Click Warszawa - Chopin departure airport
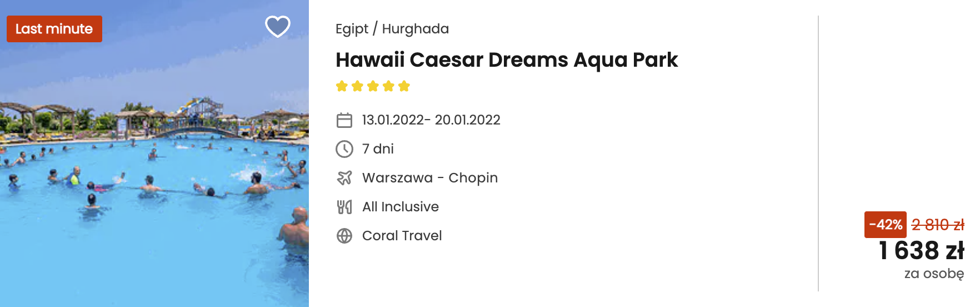Viewport: 980px width, 307px height. [x=430, y=178]
